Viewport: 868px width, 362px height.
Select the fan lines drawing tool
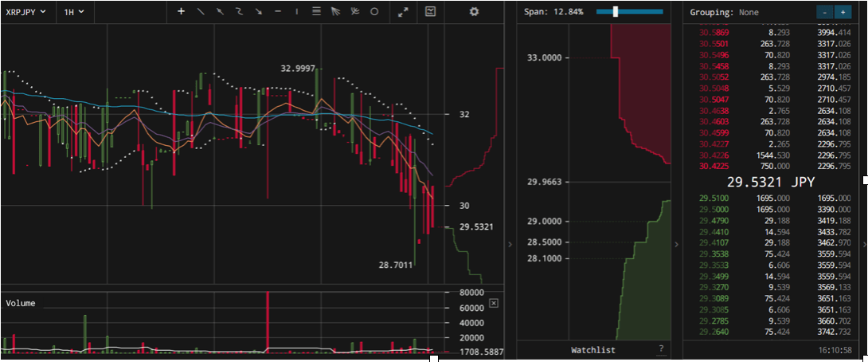[335, 12]
